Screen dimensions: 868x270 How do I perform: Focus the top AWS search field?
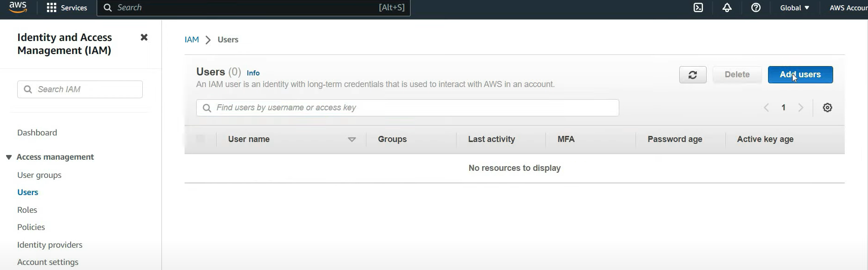[x=253, y=8]
